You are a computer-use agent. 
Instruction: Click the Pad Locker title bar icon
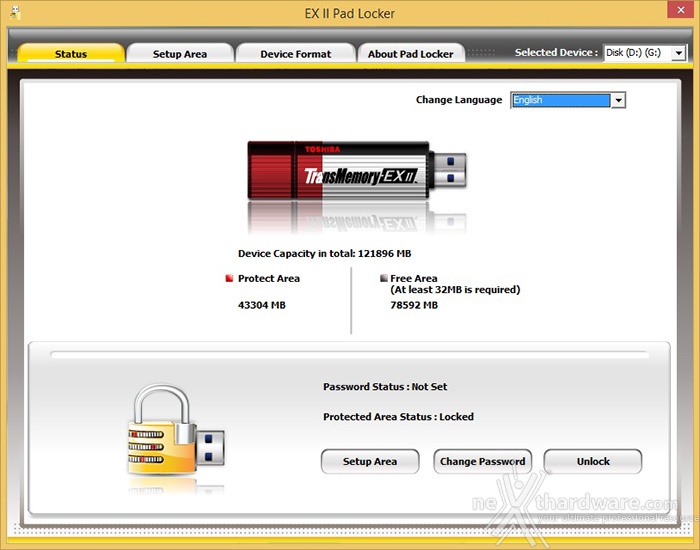(15, 12)
